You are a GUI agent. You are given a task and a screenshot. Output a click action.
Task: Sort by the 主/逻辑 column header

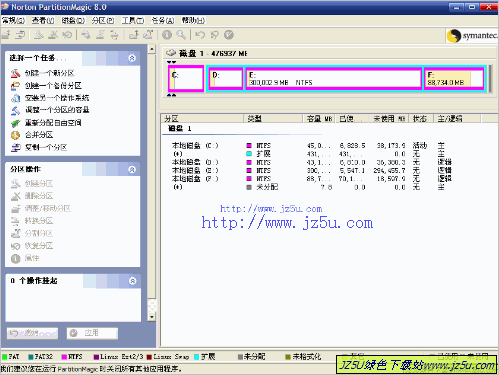tap(457, 118)
